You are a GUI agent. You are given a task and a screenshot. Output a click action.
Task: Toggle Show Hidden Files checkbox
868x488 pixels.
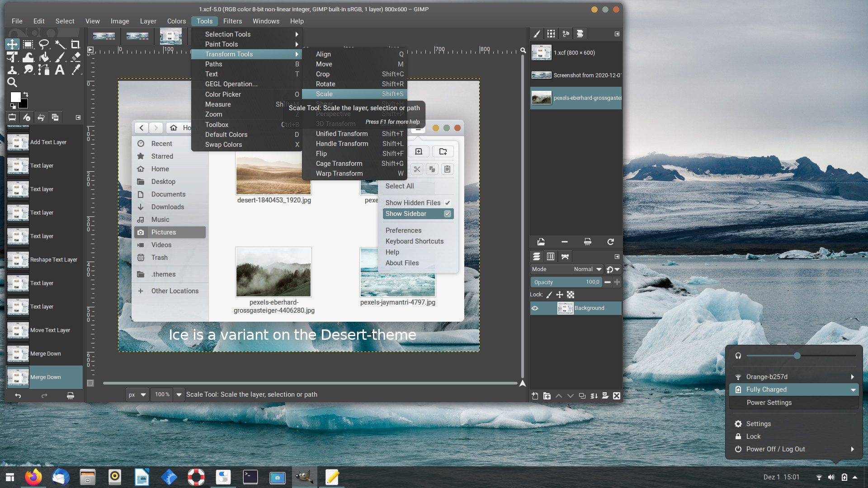coord(448,203)
